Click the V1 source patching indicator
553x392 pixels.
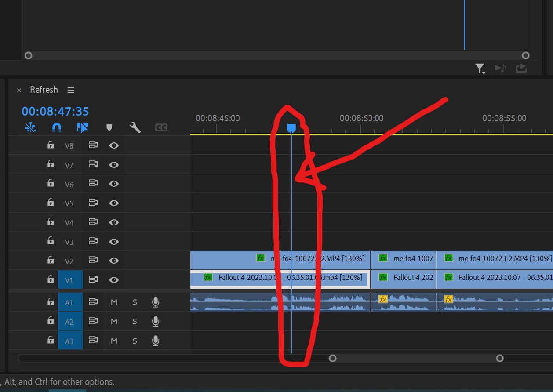tap(70, 279)
